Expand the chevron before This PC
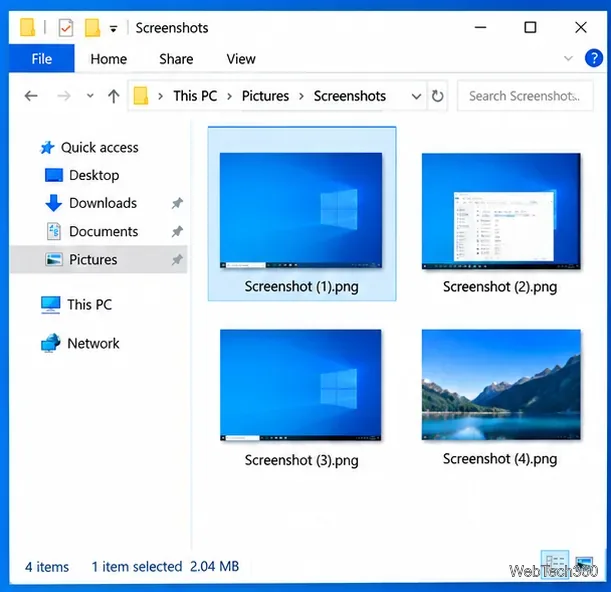Screen dimensions: 611x592 pos(161,96)
